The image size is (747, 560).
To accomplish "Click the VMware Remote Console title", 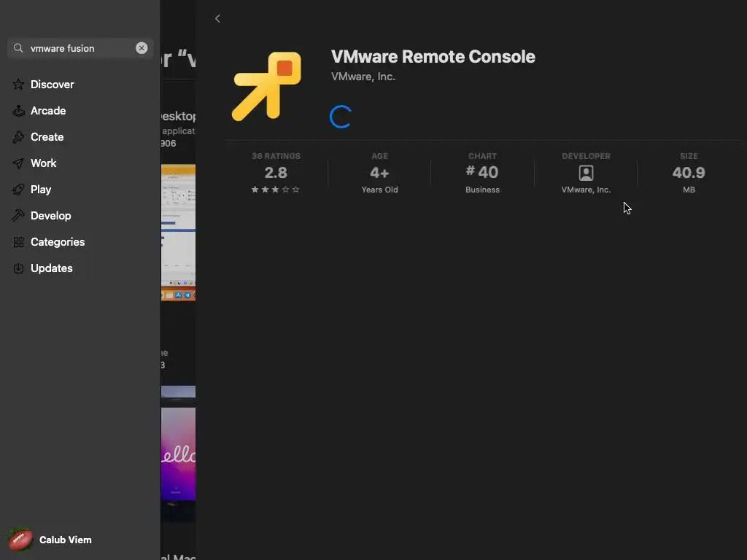I will point(433,56).
